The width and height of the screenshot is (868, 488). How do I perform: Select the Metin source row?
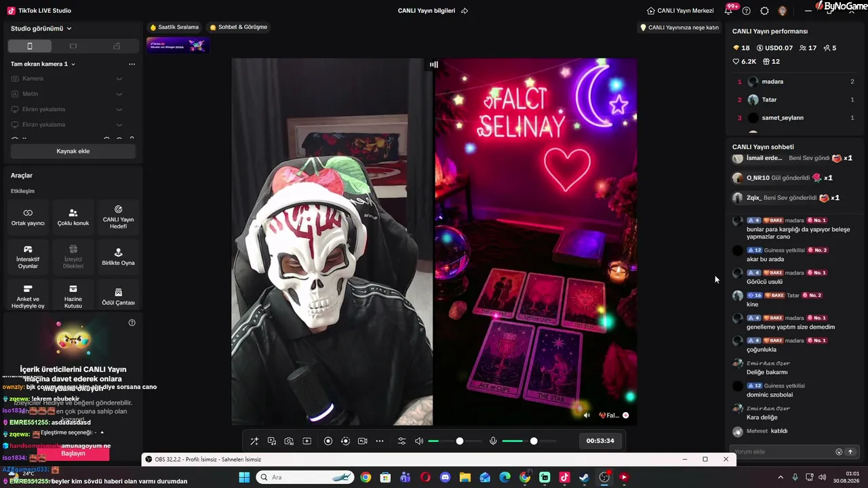[73, 94]
